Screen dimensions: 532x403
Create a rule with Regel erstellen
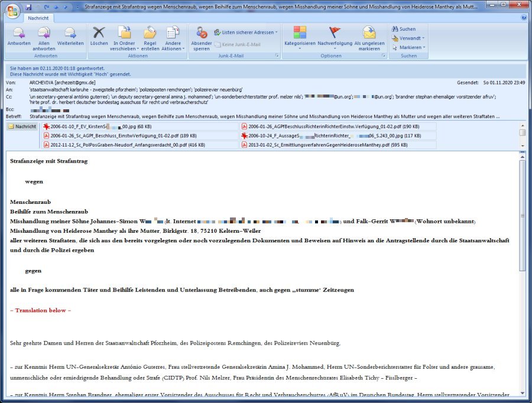click(150, 39)
